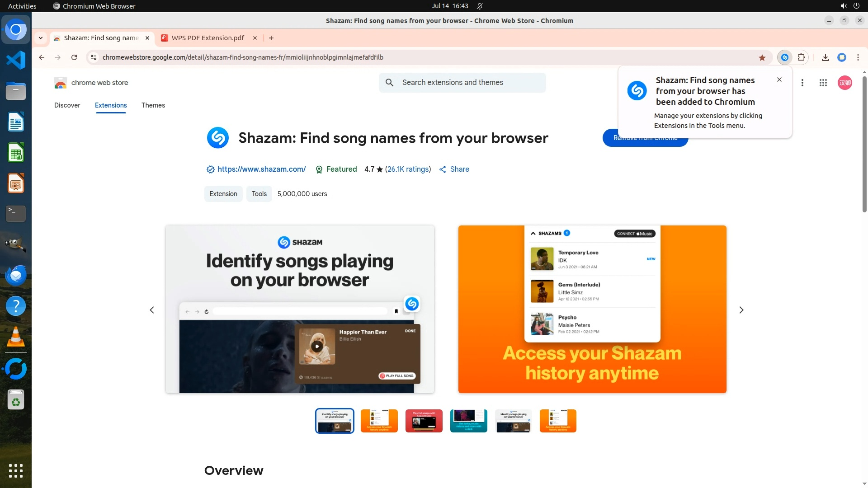Viewport: 868px width, 488px height.
Task: Switch to WPS PDF Extension.pdf tab
Action: (x=208, y=38)
